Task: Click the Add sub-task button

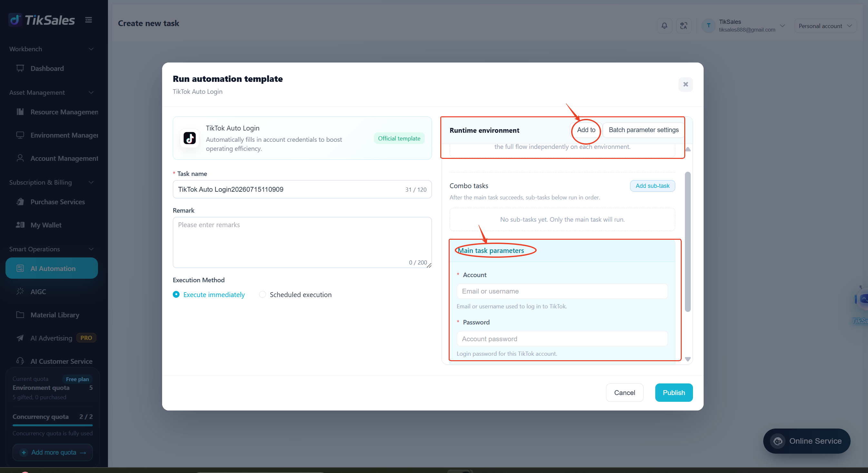Action: pos(652,186)
